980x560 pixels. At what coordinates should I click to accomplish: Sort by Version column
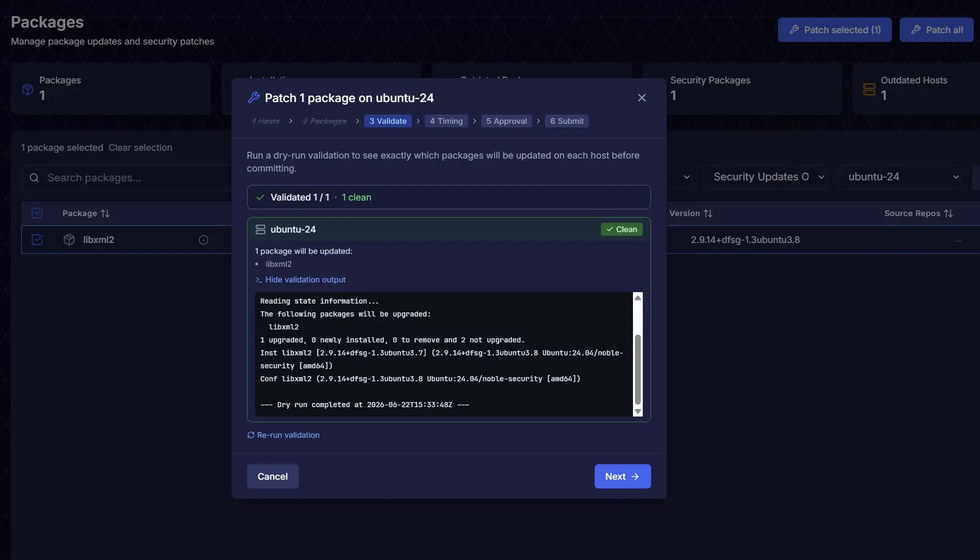pos(690,213)
